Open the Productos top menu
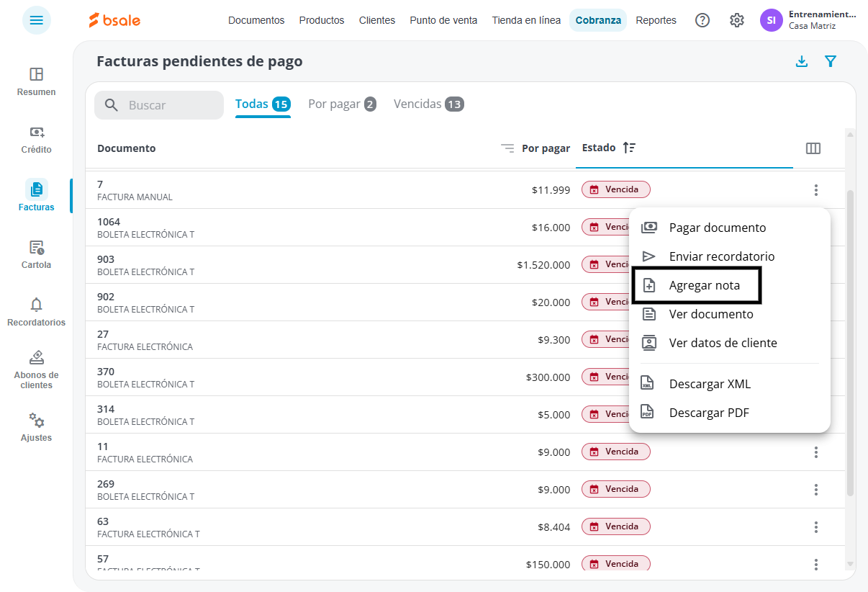868x592 pixels. click(x=322, y=20)
